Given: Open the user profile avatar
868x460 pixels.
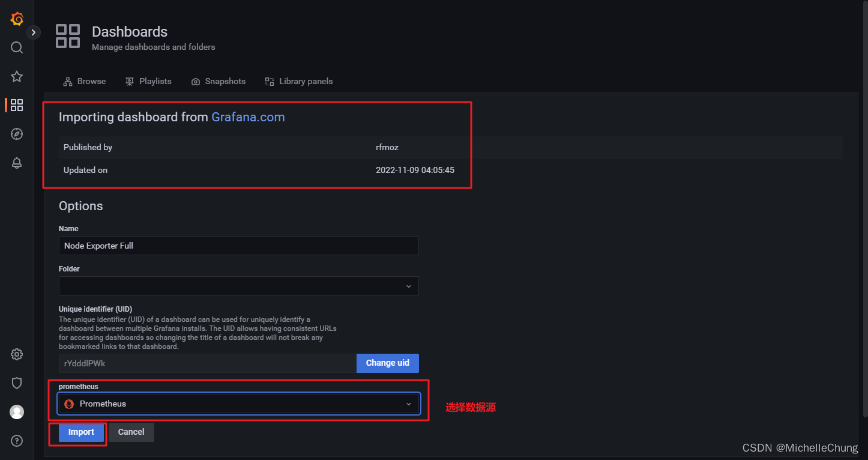Looking at the screenshot, I should point(17,412).
